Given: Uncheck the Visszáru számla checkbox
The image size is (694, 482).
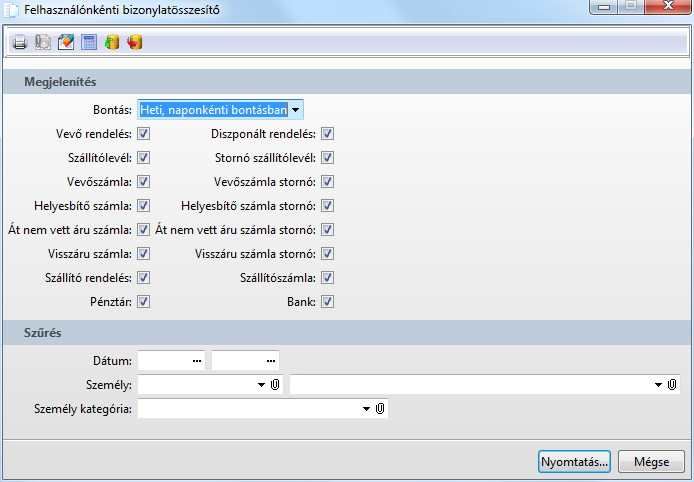Looking at the screenshot, I should pos(143,254).
